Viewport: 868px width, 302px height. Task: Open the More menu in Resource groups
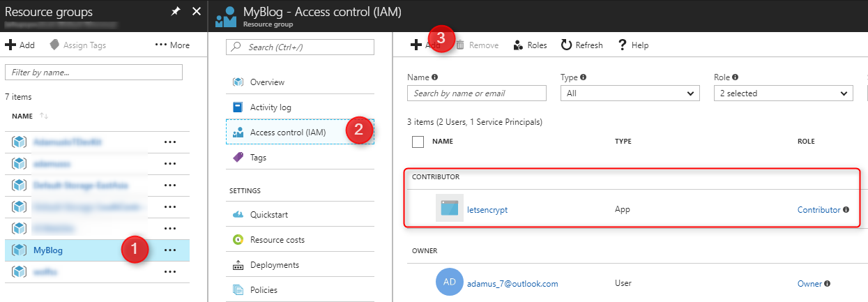[x=172, y=45]
